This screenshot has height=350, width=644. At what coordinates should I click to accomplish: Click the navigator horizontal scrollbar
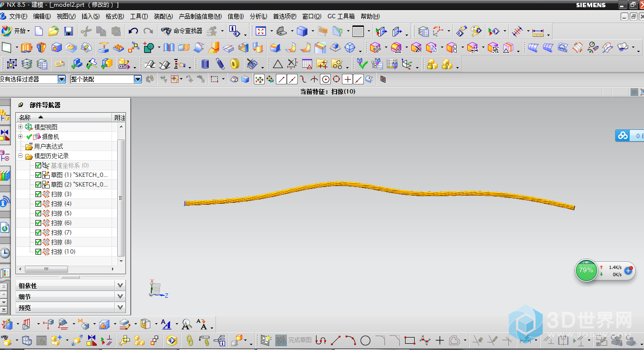46,269
